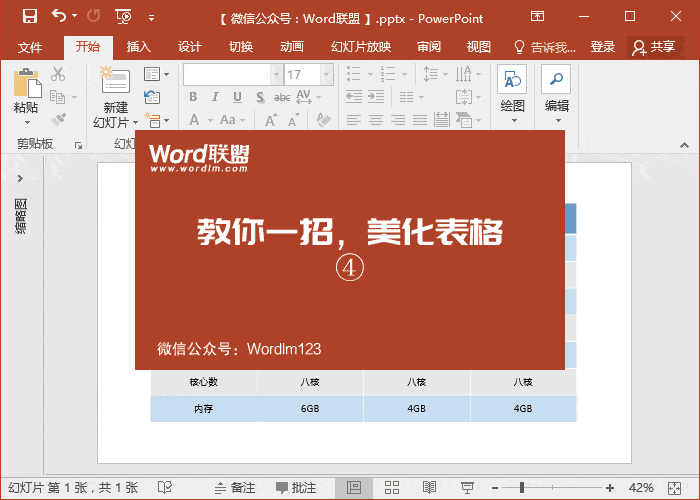700x500 pixels.
Task: Toggle normal view in status bar
Action: point(354,488)
